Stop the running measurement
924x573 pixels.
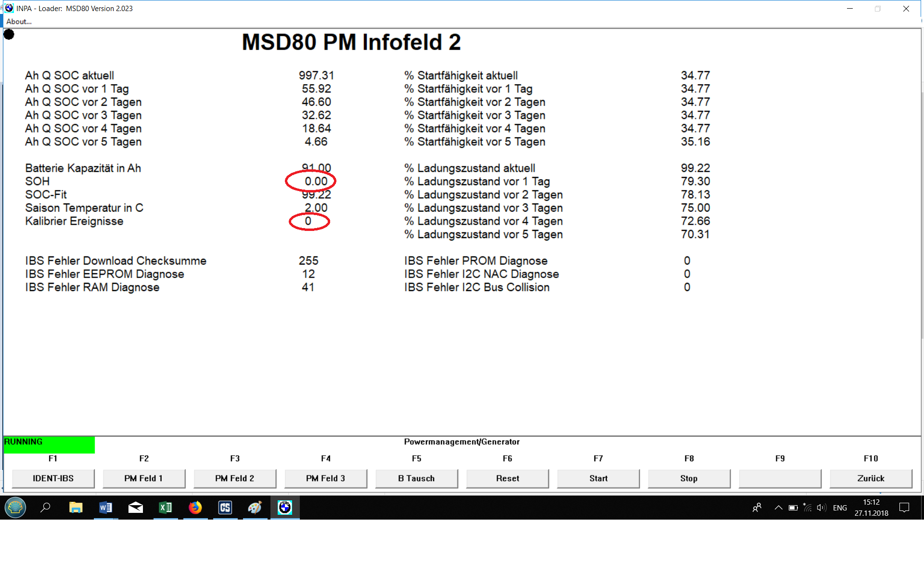point(689,478)
